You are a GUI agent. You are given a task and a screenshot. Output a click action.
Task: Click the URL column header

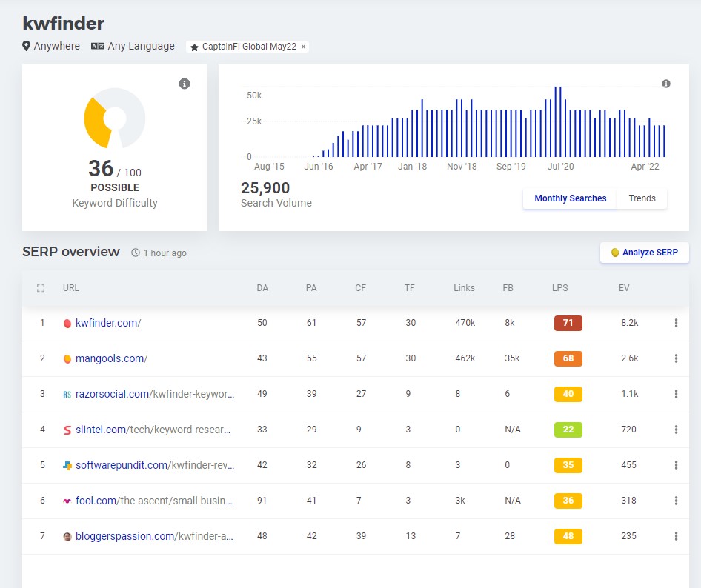tap(70, 288)
